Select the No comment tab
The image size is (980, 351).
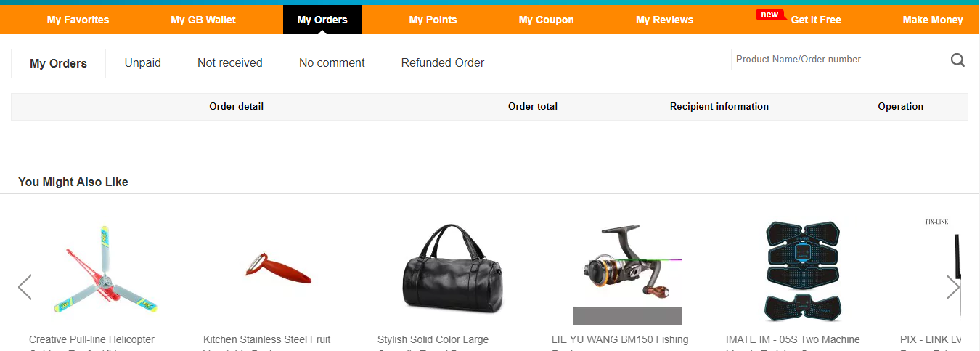coord(332,62)
